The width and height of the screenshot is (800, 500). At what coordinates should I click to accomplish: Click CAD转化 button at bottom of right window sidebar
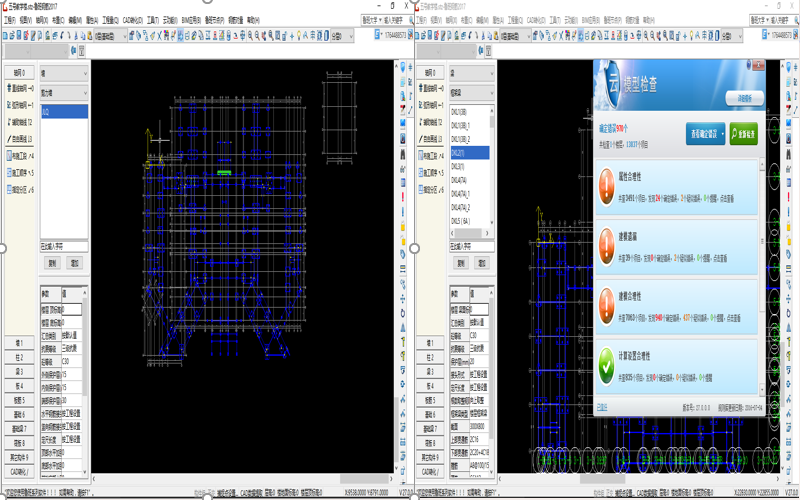(x=430, y=472)
